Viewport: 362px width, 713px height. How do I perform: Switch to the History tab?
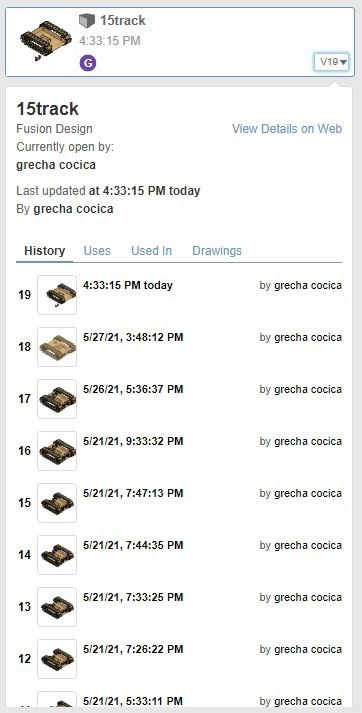coord(45,251)
